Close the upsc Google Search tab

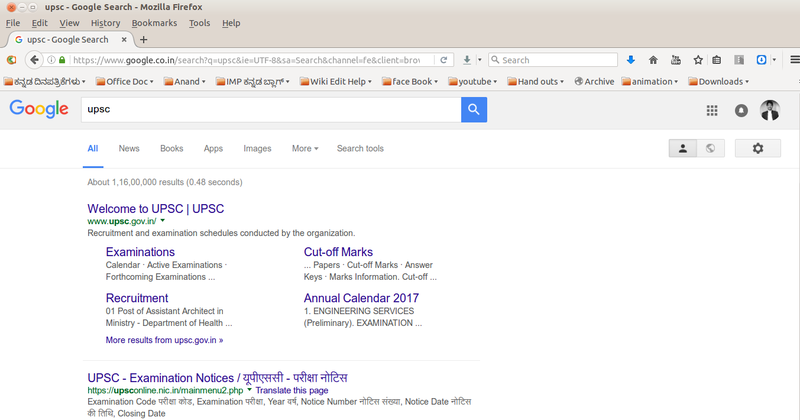[x=123, y=39]
